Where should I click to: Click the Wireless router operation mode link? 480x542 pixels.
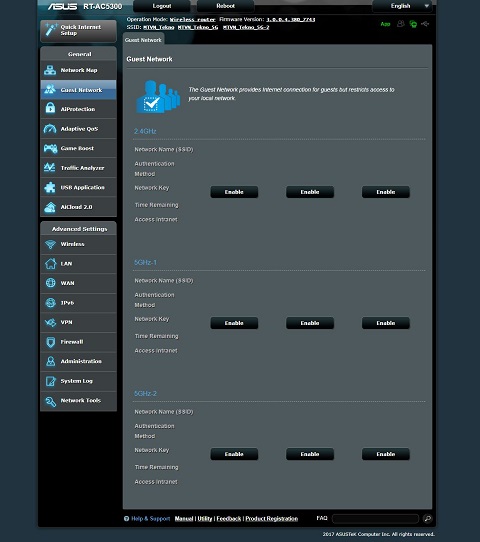(192, 19)
